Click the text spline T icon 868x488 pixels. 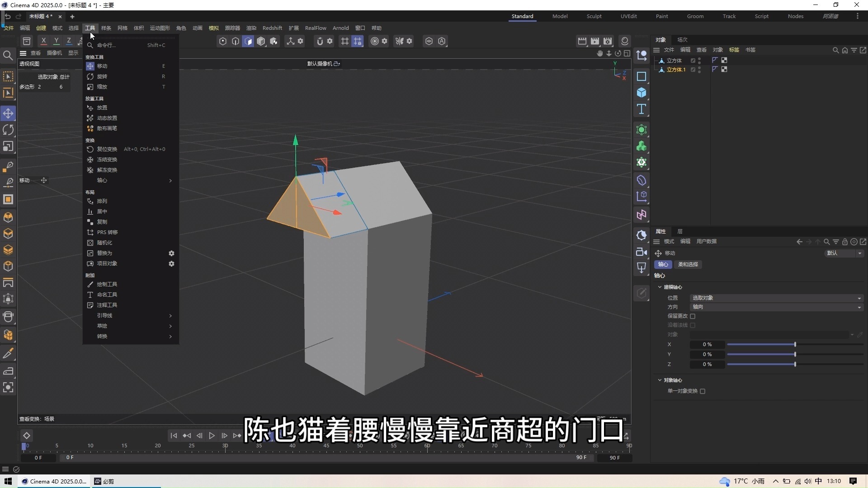642,109
